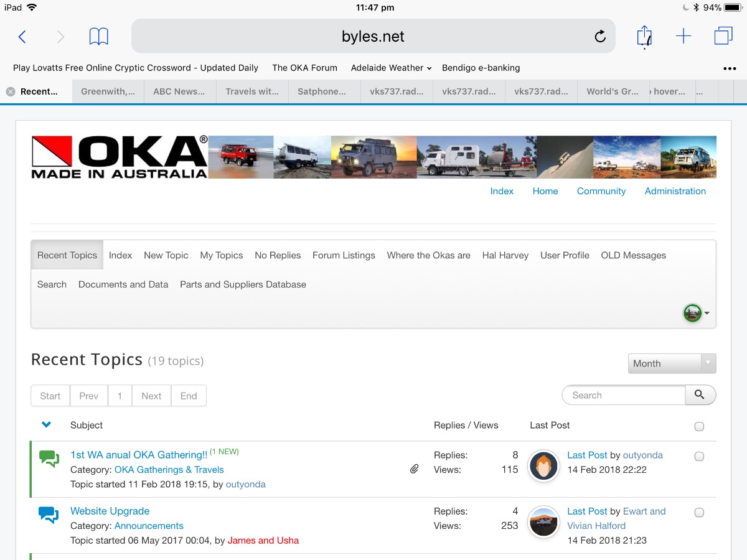Open Forum Listings

tap(344, 255)
